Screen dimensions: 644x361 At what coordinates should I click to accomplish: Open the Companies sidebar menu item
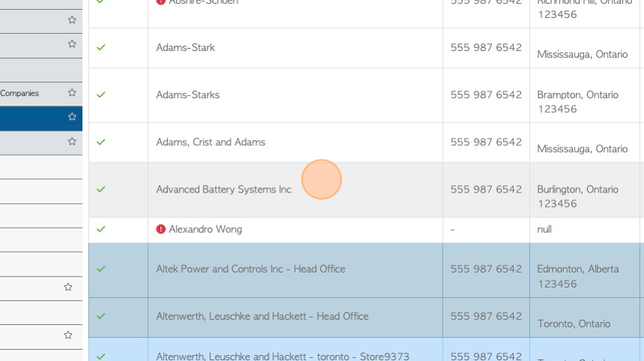pyautogui.click(x=41, y=93)
